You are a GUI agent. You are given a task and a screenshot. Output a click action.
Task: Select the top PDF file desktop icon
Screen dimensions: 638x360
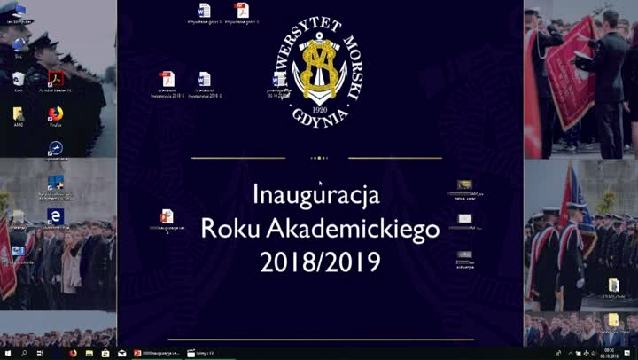pyautogui.click(x=242, y=13)
